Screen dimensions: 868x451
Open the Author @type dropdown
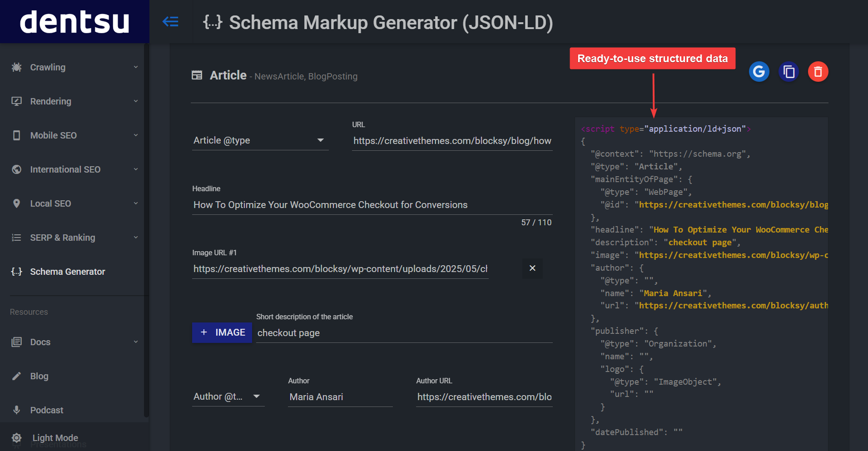(x=228, y=396)
